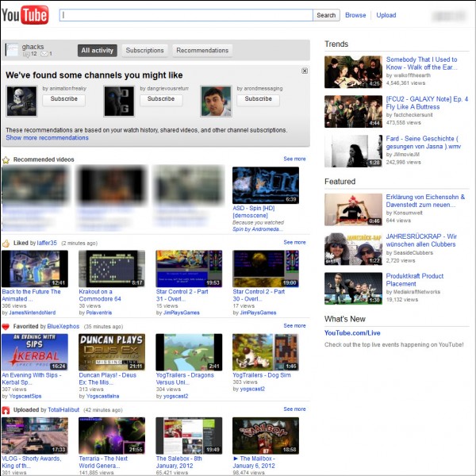Click the Recommended videos star icon

click(6, 160)
